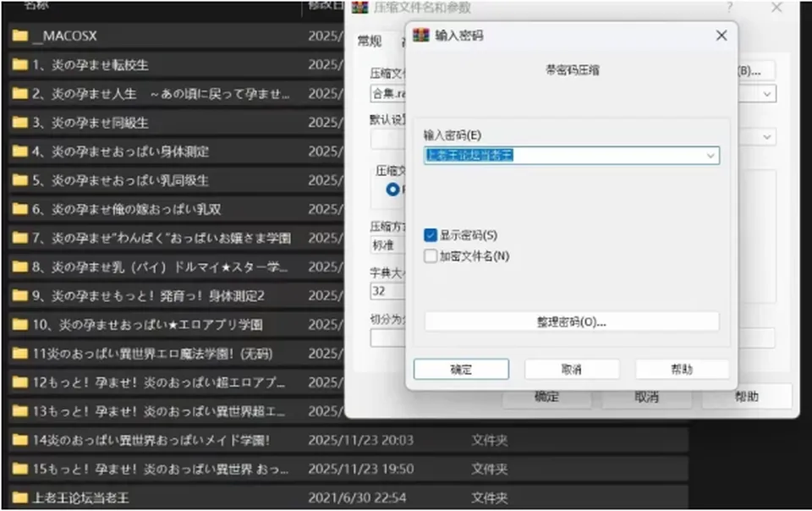Click the WinRAR icon in 输入密码 title bar
Viewport: 812px width, 511px height.
pos(421,36)
